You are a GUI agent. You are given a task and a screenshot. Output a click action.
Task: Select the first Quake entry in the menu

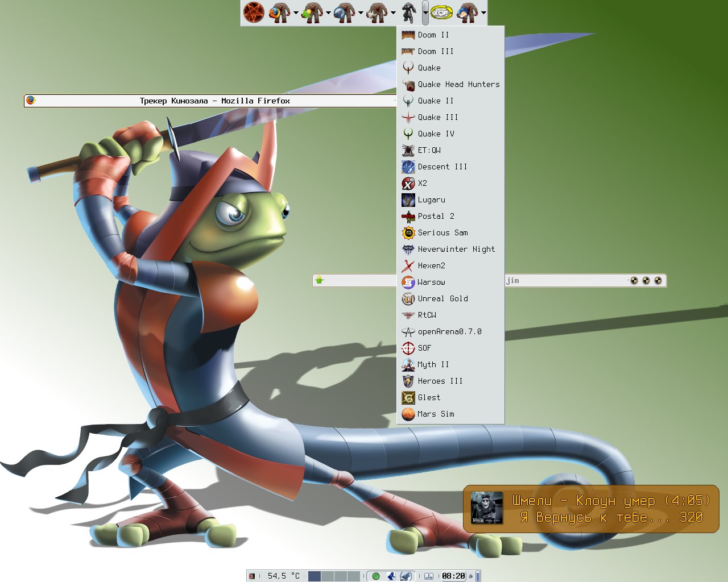450,68
